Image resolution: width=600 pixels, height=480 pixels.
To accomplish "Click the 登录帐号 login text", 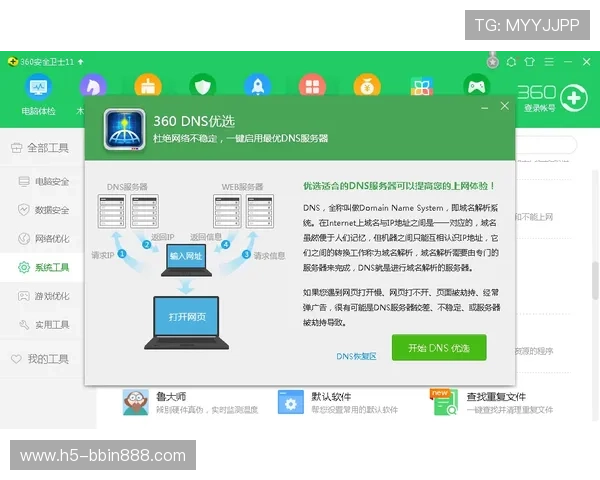I will pyautogui.click(x=540, y=108).
